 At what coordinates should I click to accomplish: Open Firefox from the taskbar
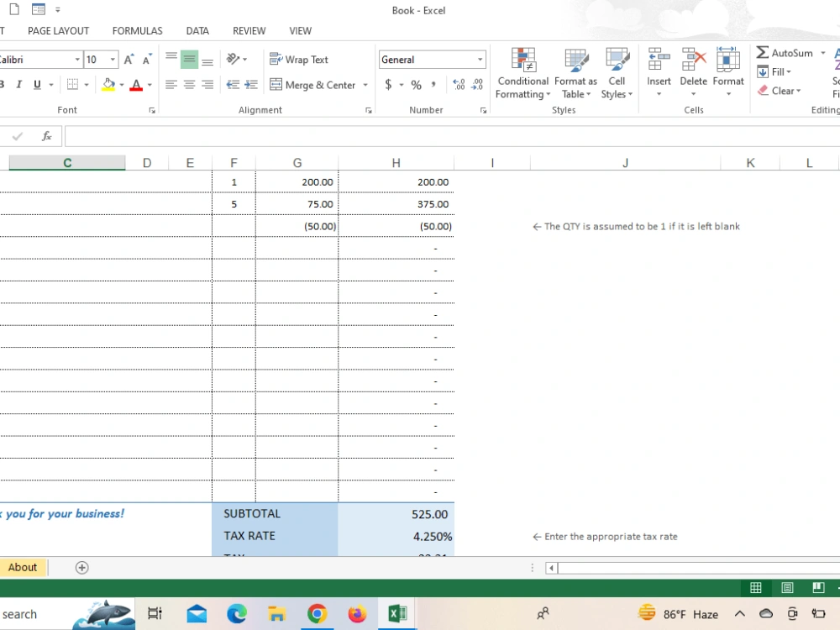tap(357, 613)
